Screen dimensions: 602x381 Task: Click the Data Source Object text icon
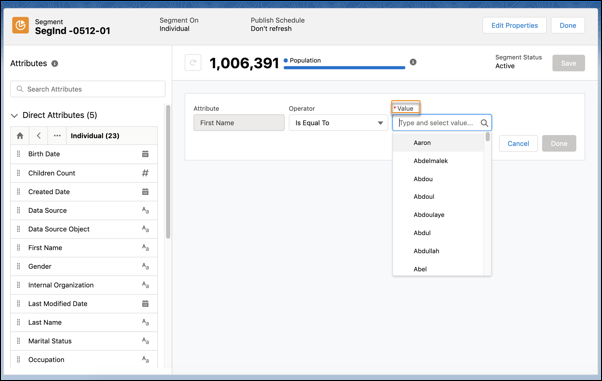pyautogui.click(x=145, y=229)
